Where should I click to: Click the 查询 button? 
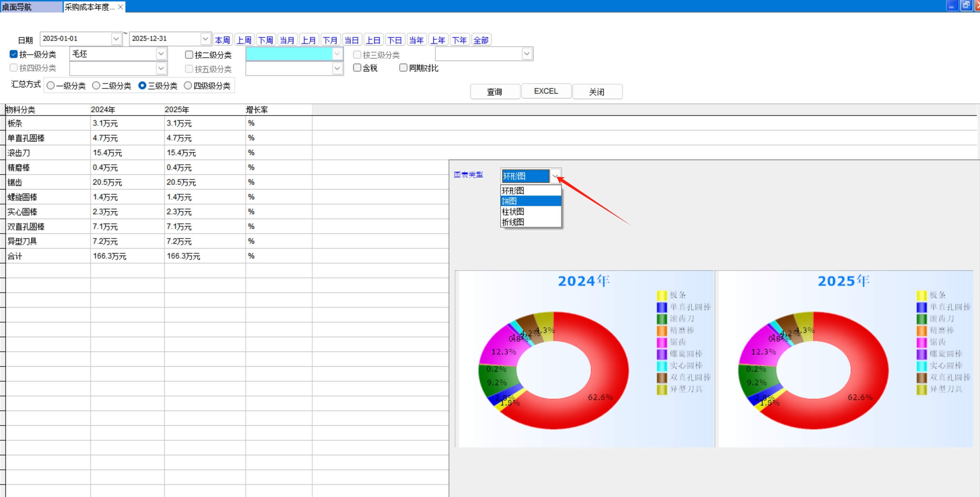tap(495, 91)
